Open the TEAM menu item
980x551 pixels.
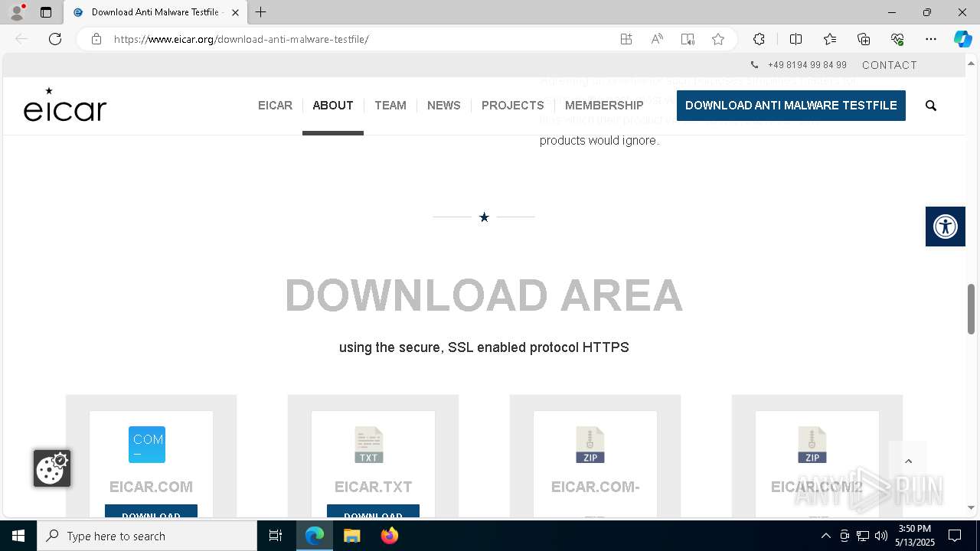[x=390, y=106]
